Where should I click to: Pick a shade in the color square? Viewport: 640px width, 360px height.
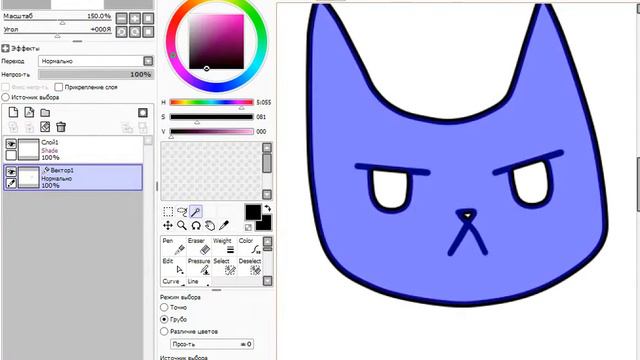tap(216, 42)
